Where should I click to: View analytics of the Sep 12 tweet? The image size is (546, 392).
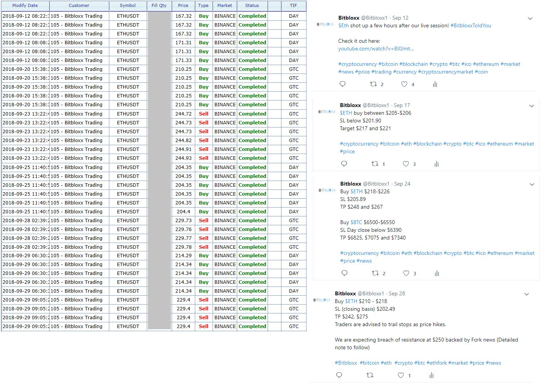click(435, 84)
